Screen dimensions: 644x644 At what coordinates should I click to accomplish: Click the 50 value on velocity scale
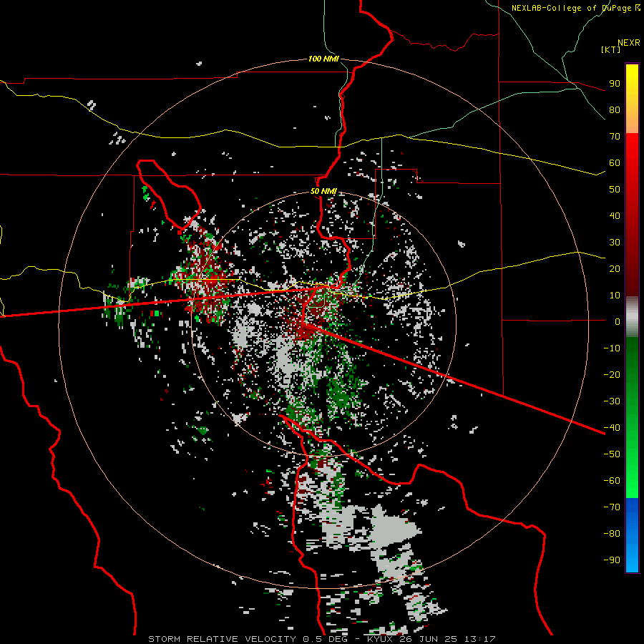(x=615, y=190)
